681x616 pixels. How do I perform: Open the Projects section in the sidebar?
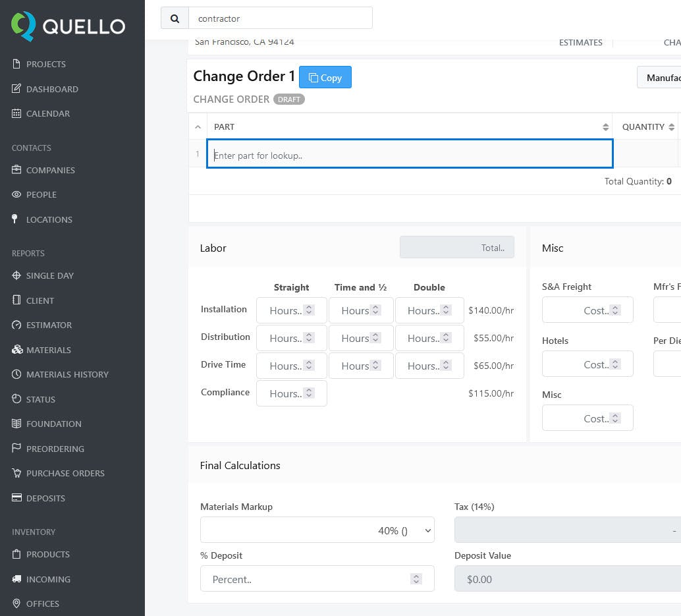45,64
